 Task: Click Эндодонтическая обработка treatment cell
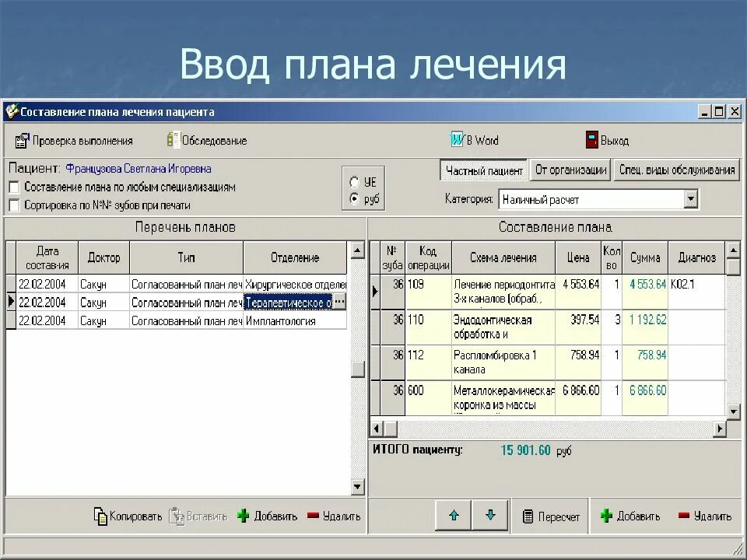[x=503, y=327]
